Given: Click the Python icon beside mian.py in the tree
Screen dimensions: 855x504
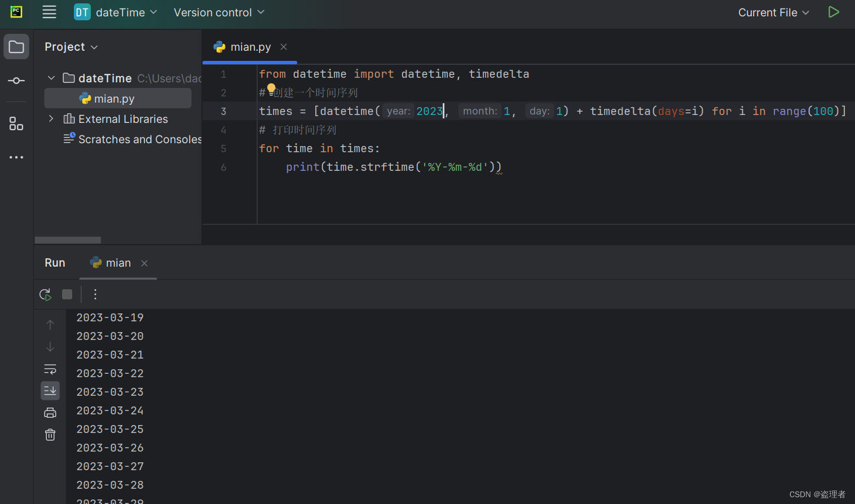Looking at the screenshot, I should tap(85, 99).
